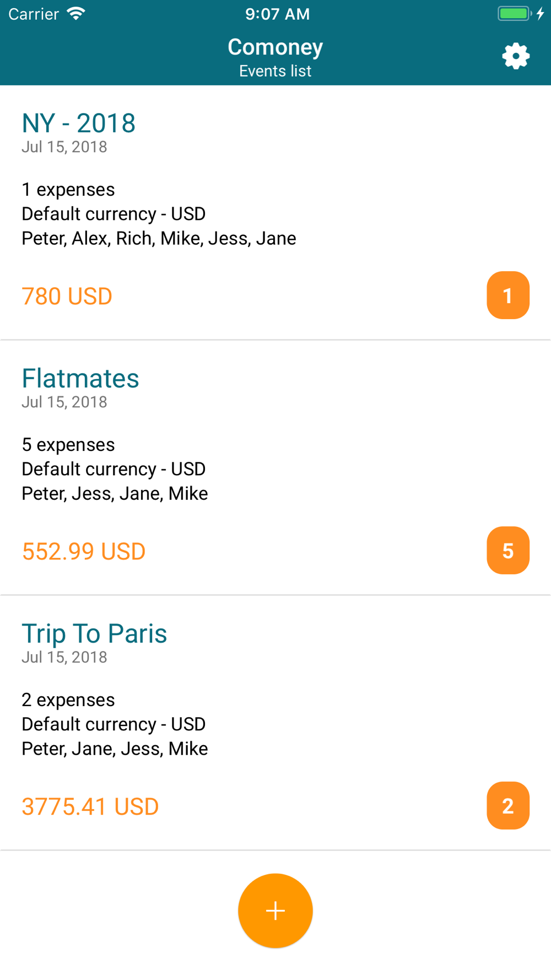Viewport: 551px width, 980px height.
Task: Tap the 9:07 AM clock
Action: point(277,14)
